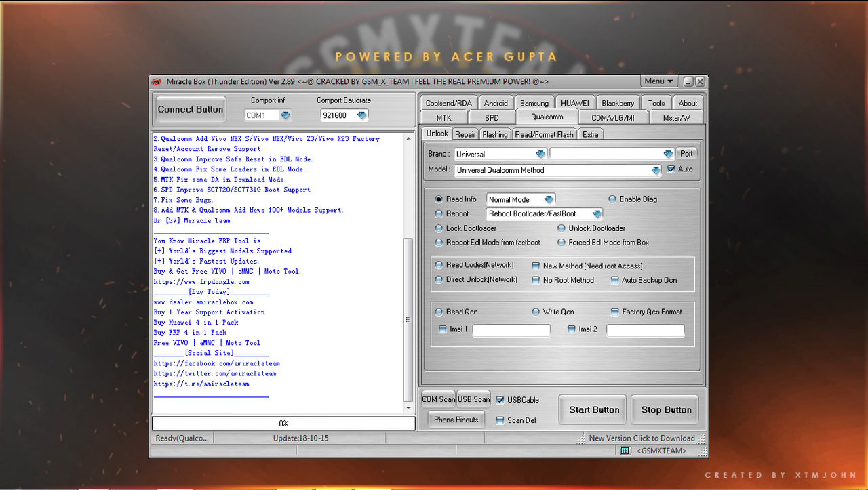Select the Enable Diag option

612,199
